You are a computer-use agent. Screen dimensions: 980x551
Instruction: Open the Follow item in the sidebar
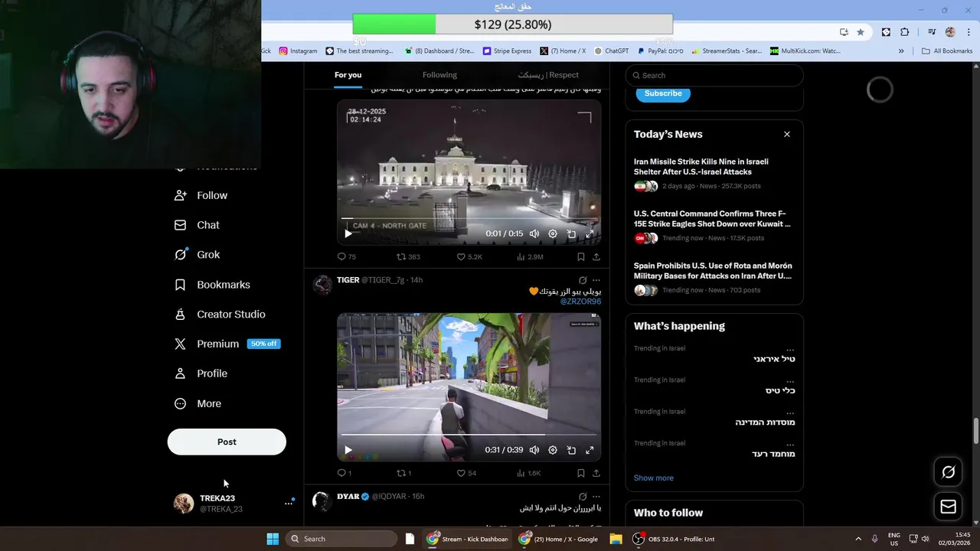201,195
